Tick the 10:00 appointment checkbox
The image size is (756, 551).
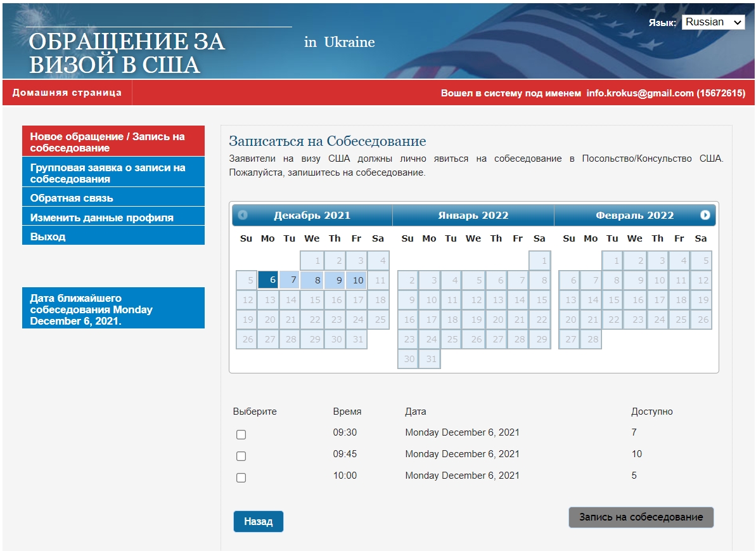click(241, 477)
